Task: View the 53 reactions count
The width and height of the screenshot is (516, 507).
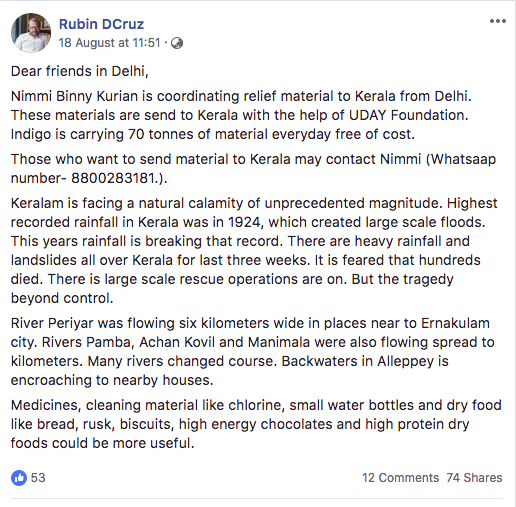Action: [x=38, y=478]
